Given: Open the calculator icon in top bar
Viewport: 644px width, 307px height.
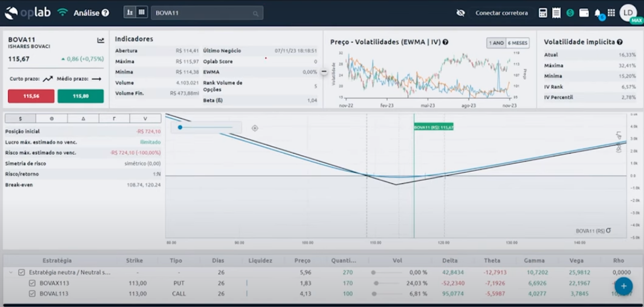Looking at the screenshot, I should point(543,13).
